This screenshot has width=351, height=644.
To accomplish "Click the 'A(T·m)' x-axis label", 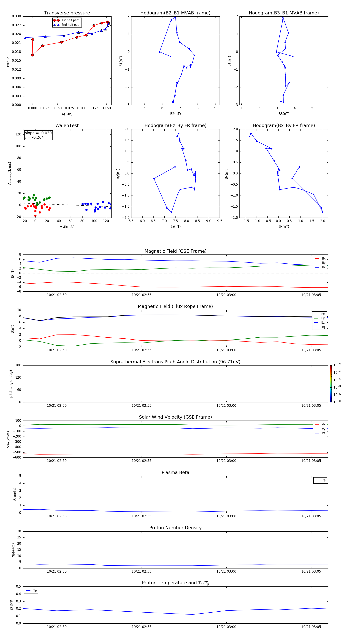I will point(67,114).
